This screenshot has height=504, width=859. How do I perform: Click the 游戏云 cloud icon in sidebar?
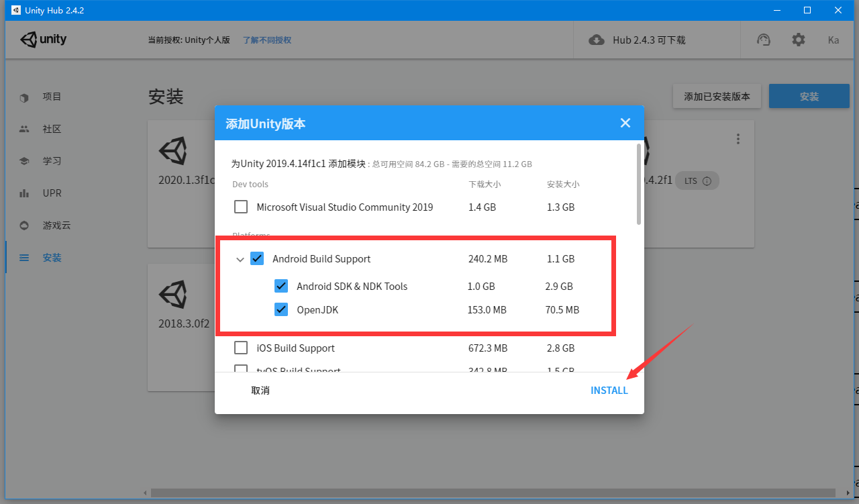24,225
